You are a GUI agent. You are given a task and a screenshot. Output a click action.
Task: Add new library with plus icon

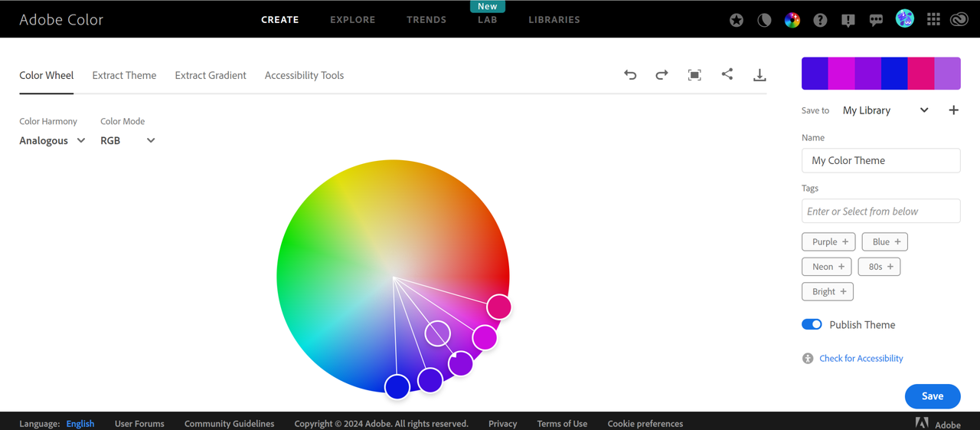pos(953,110)
